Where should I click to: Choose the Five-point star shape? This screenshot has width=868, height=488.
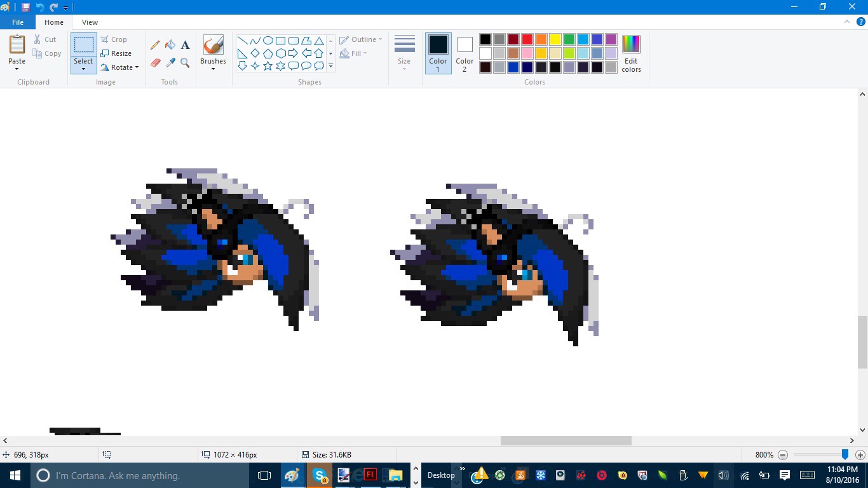[268, 66]
